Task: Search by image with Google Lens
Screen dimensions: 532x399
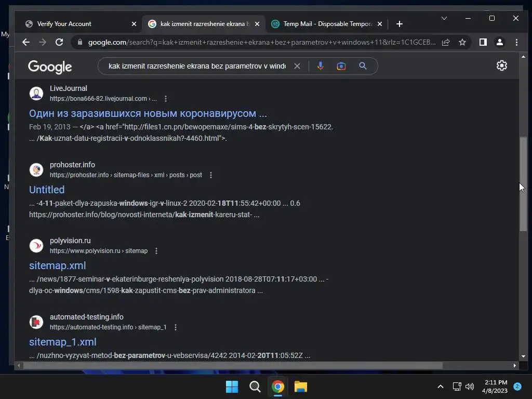Action: (x=341, y=66)
